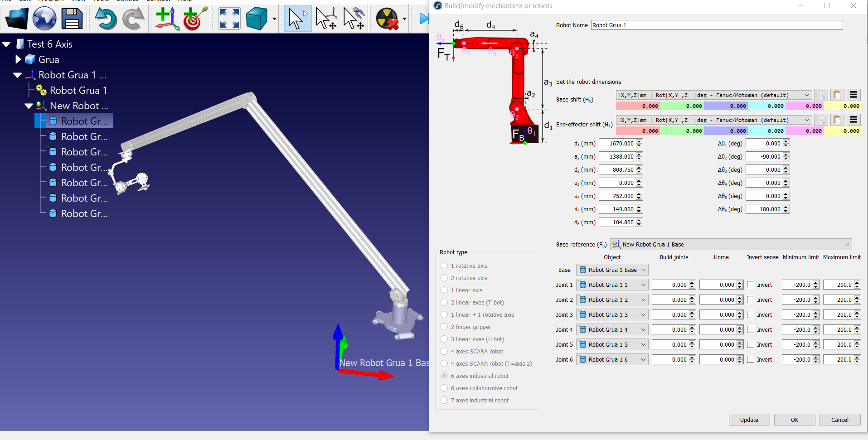
Task: Click the Undo arrow icon
Action: 105,19
